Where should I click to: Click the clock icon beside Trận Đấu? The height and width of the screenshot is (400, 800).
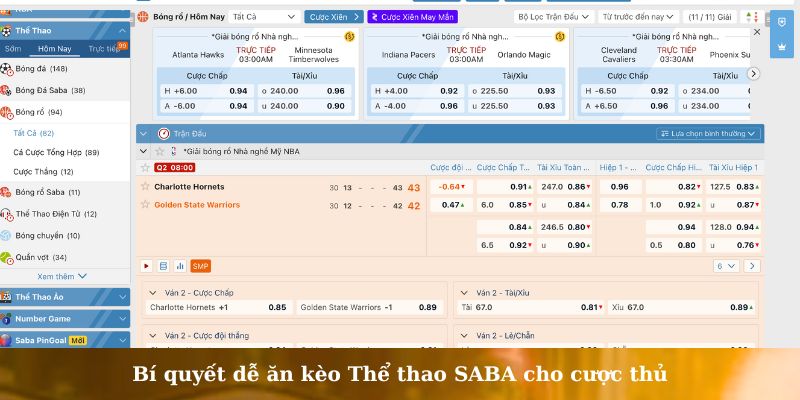tap(163, 134)
